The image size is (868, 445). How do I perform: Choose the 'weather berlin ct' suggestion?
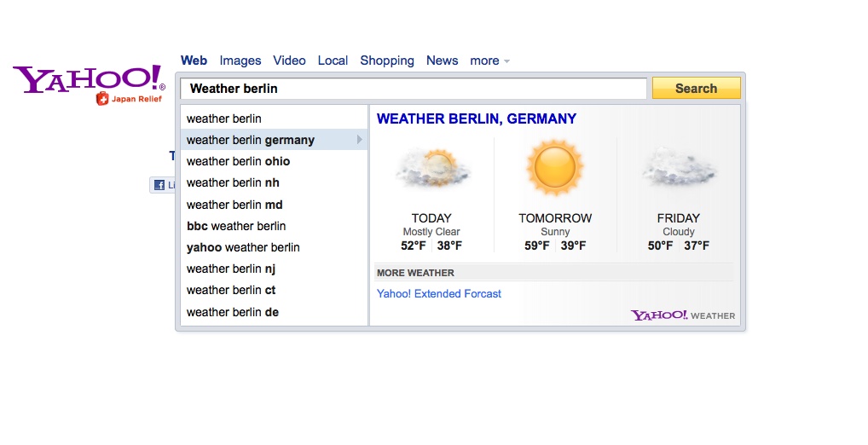(x=274, y=290)
